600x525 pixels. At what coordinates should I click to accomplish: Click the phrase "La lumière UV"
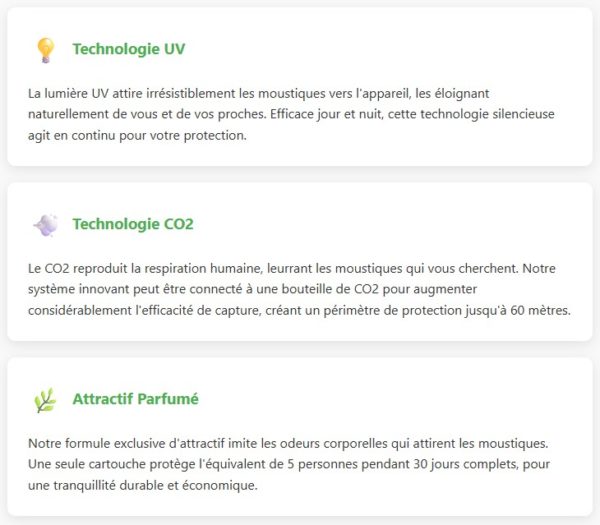[69, 93]
